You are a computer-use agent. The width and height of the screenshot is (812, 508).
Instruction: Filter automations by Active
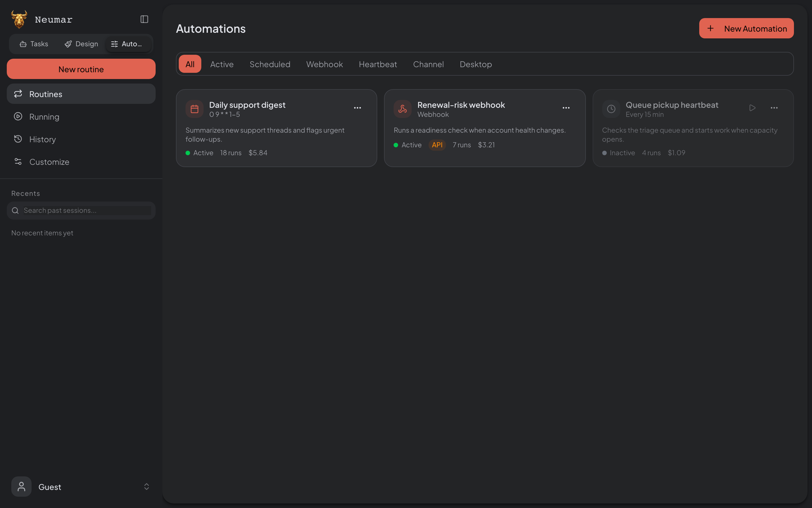(x=222, y=64)
